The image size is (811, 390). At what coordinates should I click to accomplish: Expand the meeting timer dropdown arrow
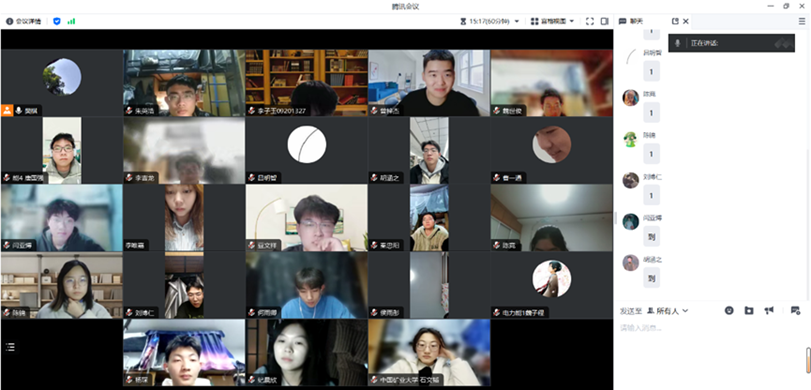tap(517, 21)
